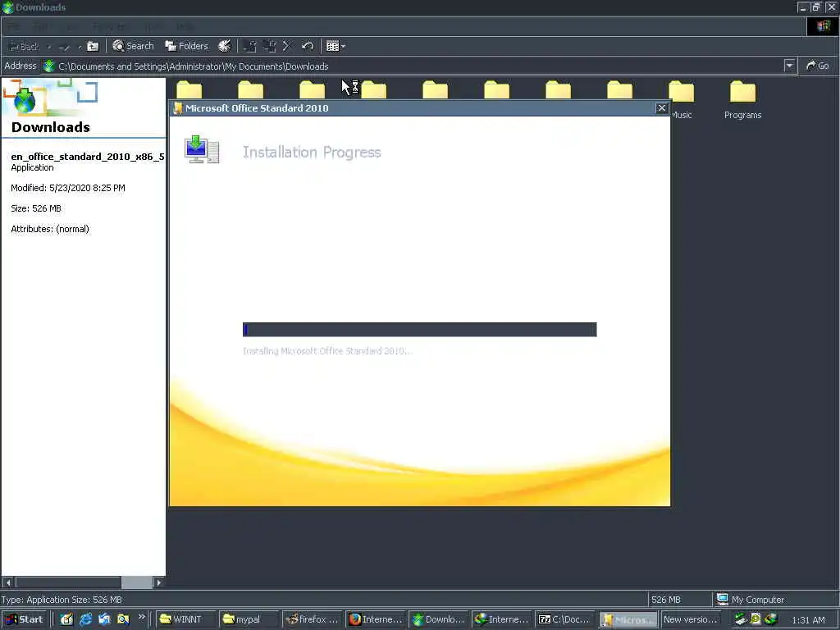Switch to the 'New versio…' taskbar button
840x630 pixels.
691,619
